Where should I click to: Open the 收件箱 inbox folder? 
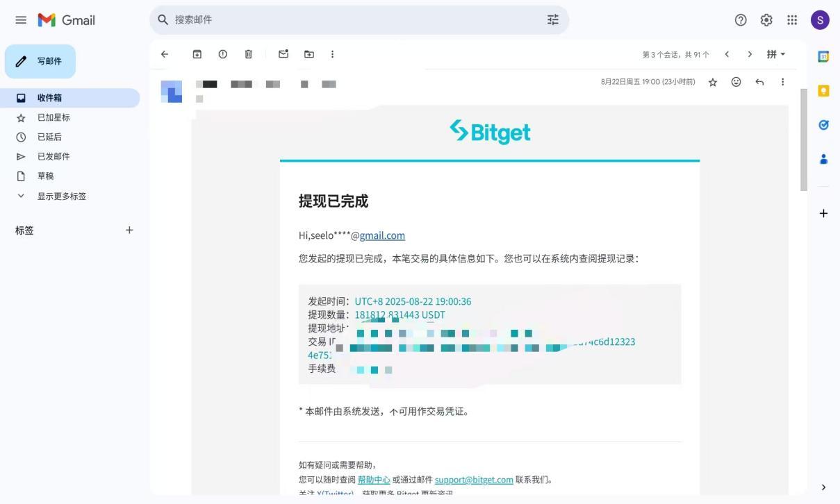(x=49, y=98)
